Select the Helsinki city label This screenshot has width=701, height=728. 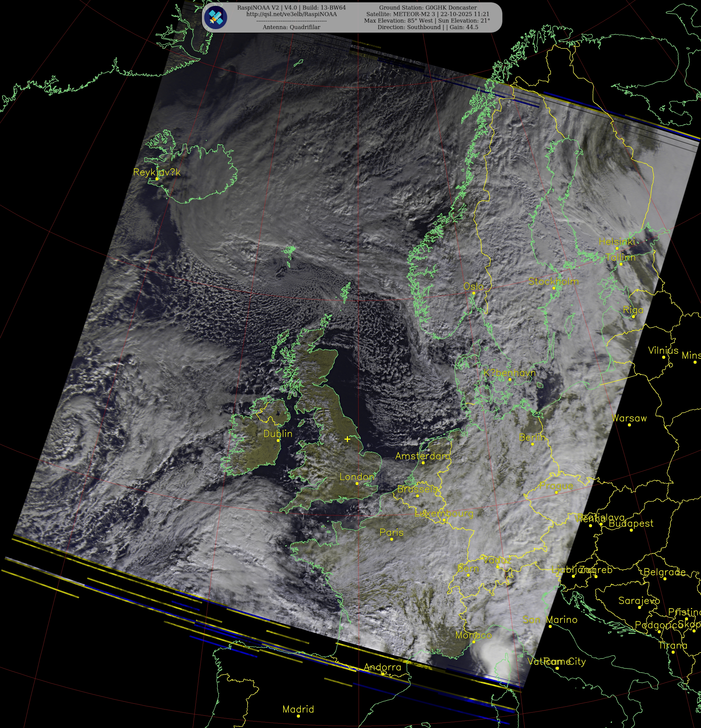(x=617, y=241)
